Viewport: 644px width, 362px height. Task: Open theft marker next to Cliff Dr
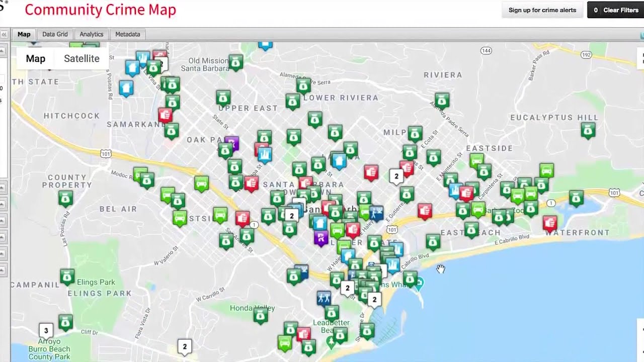coord(65,322)
